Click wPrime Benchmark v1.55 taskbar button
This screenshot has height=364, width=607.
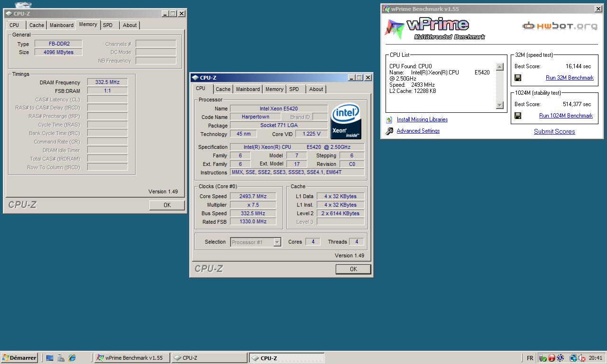click(131, 358)
